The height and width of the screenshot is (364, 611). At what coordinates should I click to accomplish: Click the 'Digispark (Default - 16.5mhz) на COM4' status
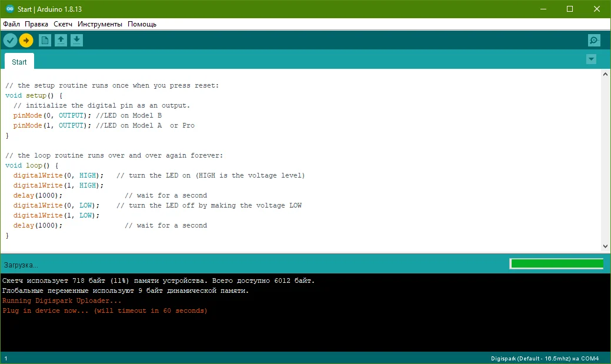[x=545, y=358]
